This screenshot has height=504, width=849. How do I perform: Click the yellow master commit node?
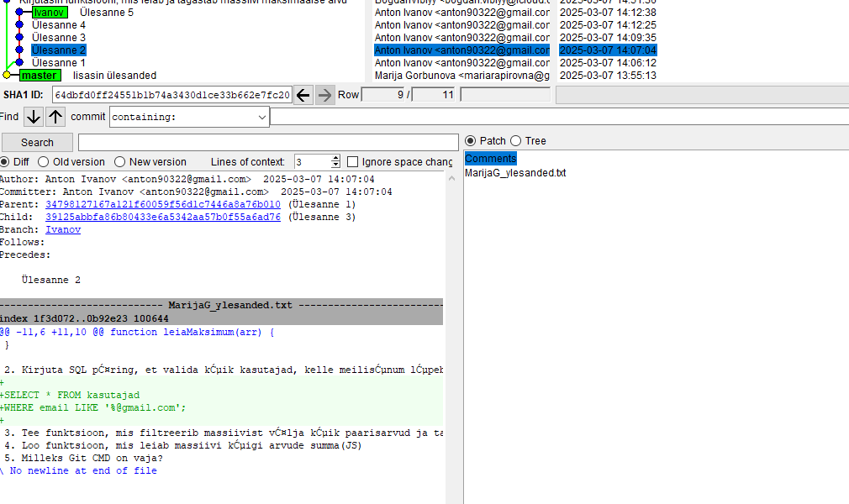[x=7, y=76]
